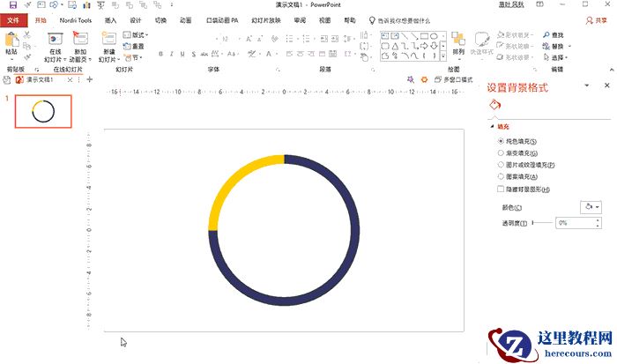
Task: Click the Transparency (透明度) slider
Action: (542, 223)
